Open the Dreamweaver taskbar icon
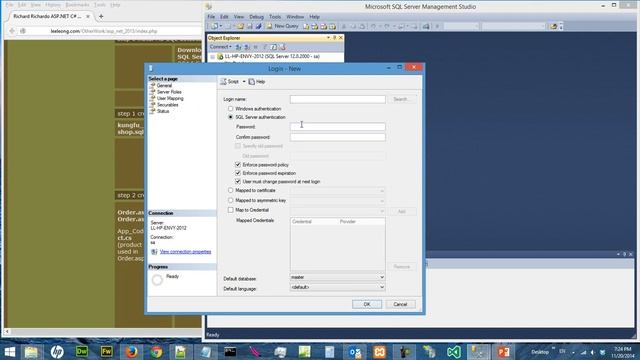 tap(82, 352)
